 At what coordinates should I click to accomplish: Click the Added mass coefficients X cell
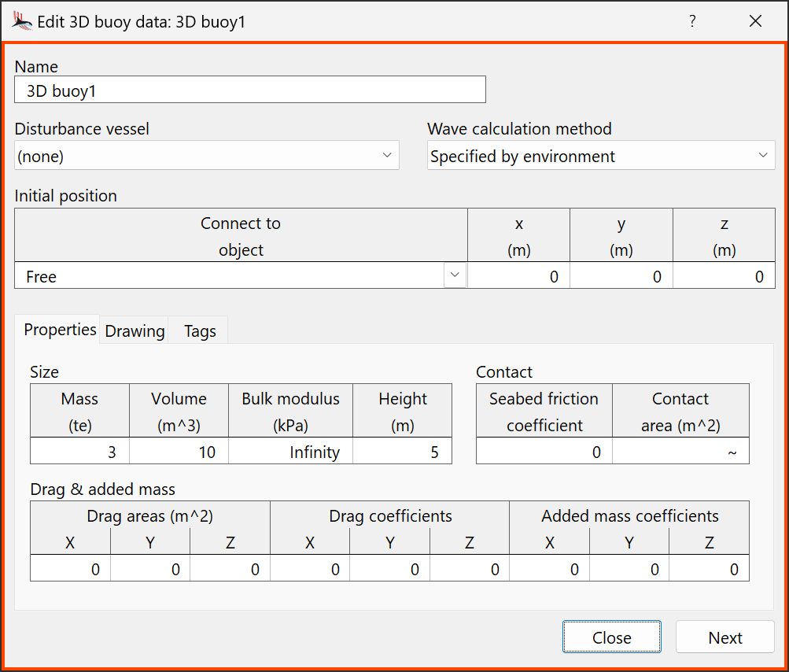550,569
